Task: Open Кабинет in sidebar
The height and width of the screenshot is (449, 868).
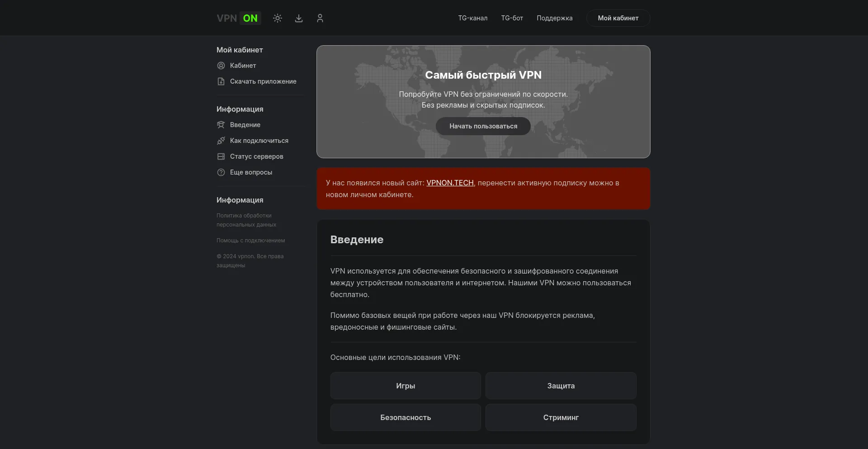Action: click(x=243, y=66)
